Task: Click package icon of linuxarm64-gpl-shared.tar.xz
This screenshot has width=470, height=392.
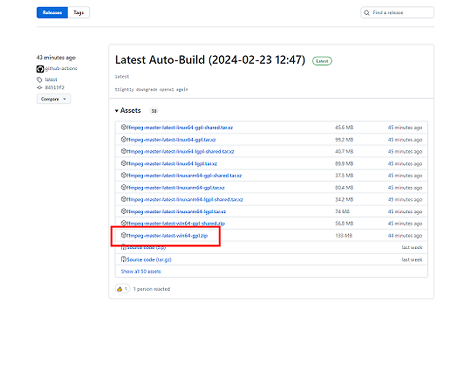Action: [123, 175]
